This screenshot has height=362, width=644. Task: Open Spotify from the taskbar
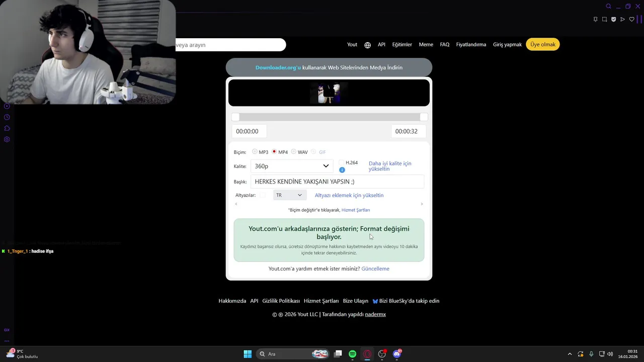pos(353,354)
